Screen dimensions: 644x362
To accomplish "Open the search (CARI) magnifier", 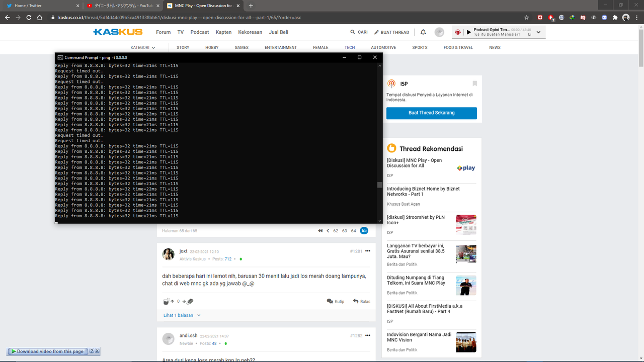I will pos(353,32).
